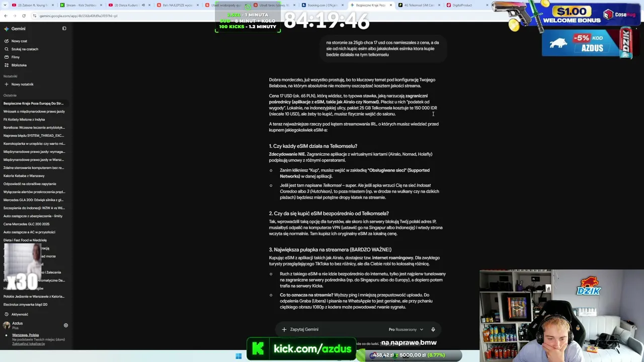Click Zaktualizuj lokalizację link

[28, 344]
